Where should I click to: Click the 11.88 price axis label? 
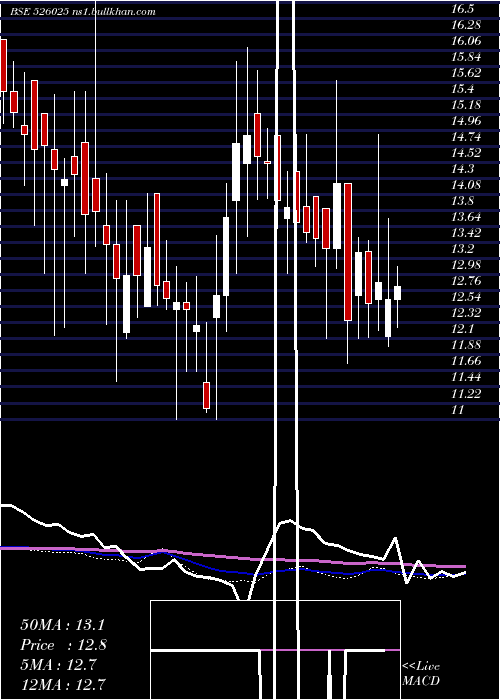[x=466, y=345]
